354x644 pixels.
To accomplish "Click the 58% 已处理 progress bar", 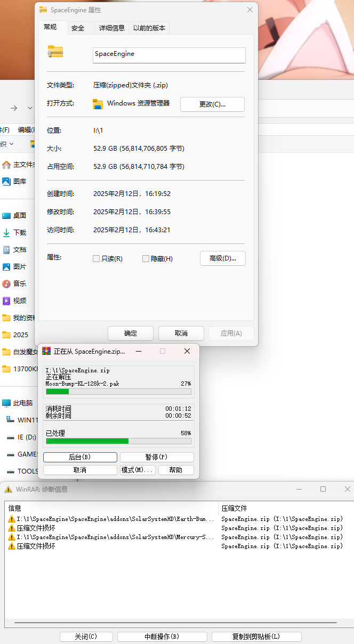I will (x=118, y=441).
